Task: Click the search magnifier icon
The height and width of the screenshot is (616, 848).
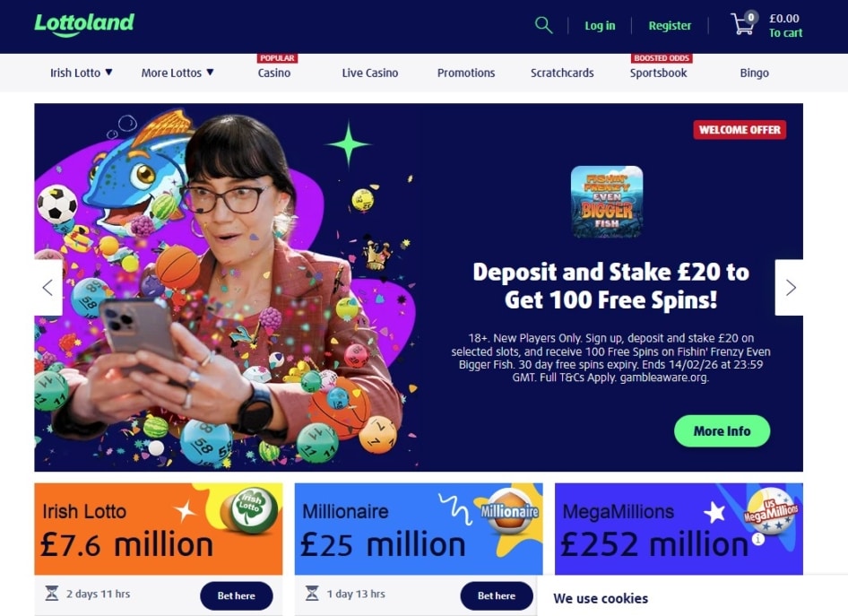Action: point(543,25)
